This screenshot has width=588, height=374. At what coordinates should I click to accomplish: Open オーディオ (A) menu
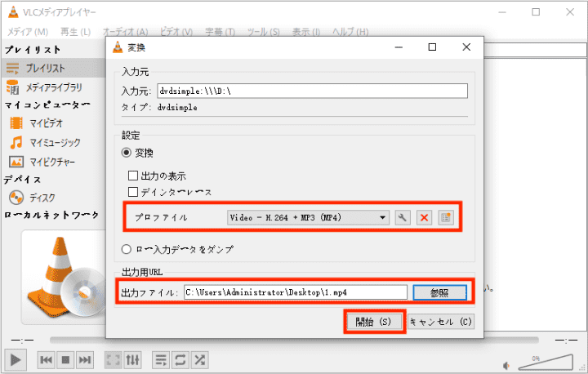click(125, 32)
